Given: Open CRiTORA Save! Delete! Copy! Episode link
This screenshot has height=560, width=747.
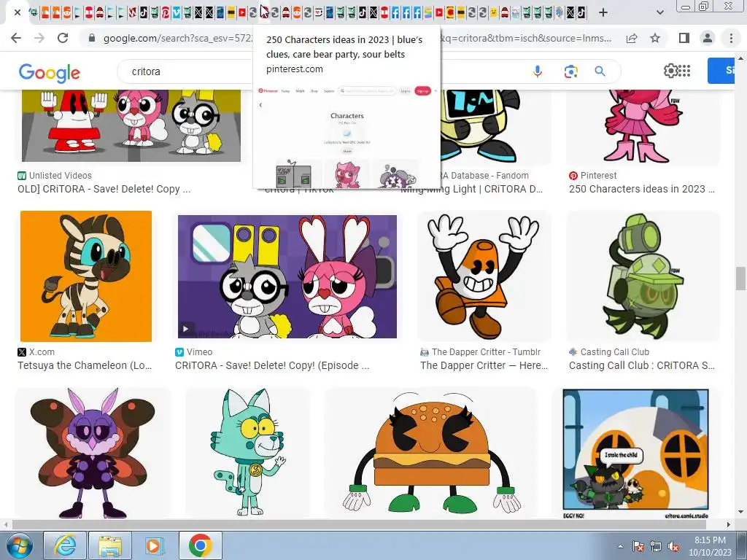Looking at the screenshot, I should point(272,366).
